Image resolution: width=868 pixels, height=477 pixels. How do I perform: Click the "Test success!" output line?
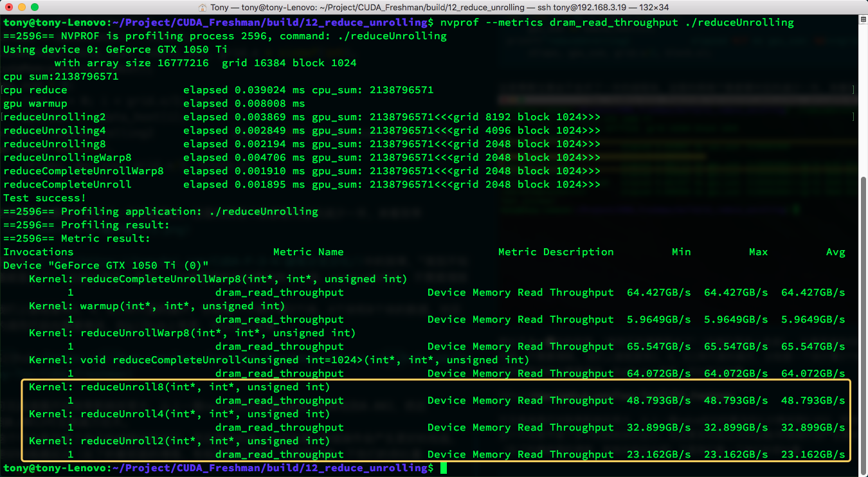pos(44,198)
